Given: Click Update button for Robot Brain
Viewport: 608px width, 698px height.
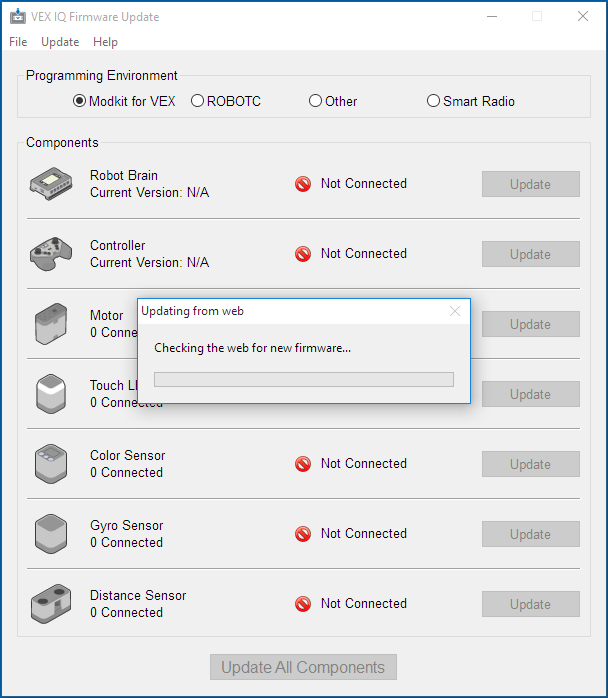Looking at the screenshot, I should [531, 184].
